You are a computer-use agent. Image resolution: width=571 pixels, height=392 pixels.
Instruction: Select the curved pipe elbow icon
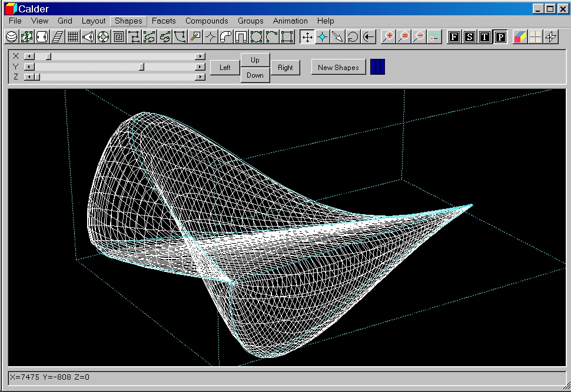click(225, 37)
